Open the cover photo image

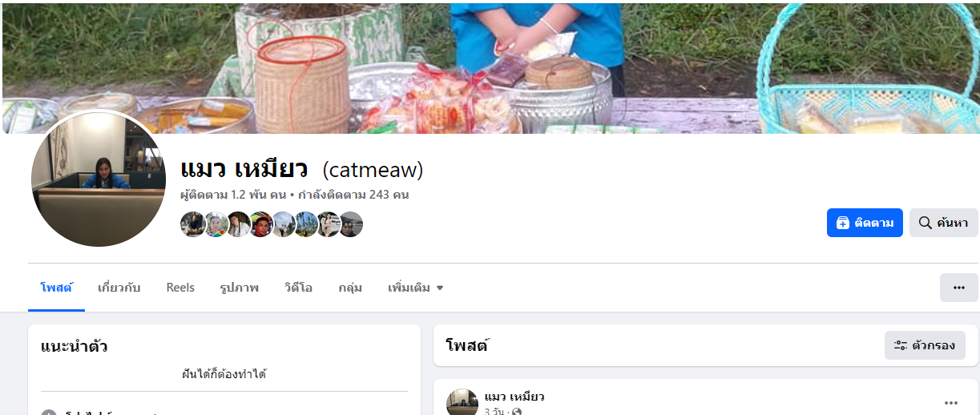point(490,67)
